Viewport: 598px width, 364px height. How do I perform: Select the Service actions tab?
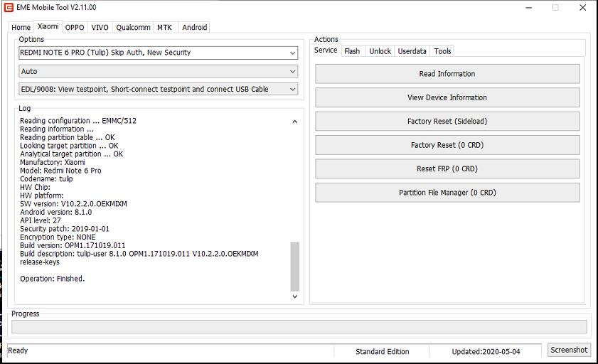[326, 50]
